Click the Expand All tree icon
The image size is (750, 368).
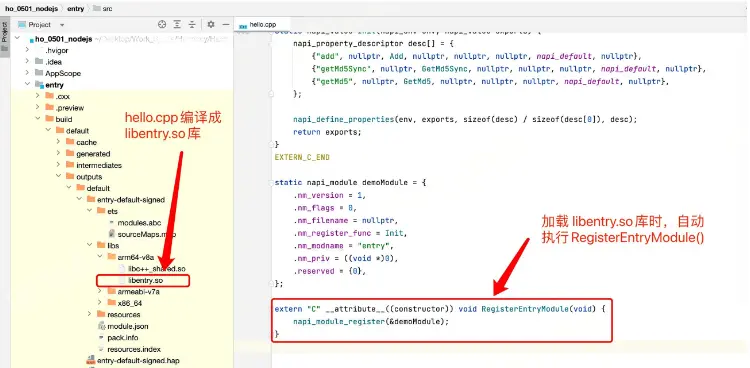177,24
